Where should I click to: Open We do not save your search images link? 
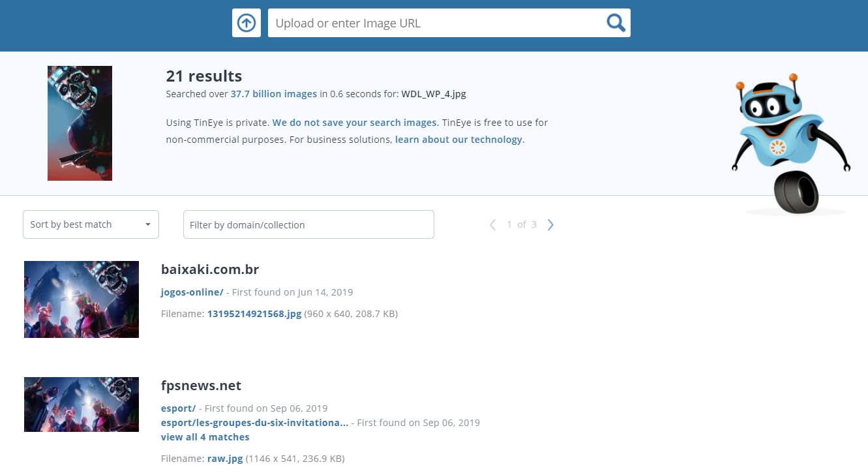point(355,123)
